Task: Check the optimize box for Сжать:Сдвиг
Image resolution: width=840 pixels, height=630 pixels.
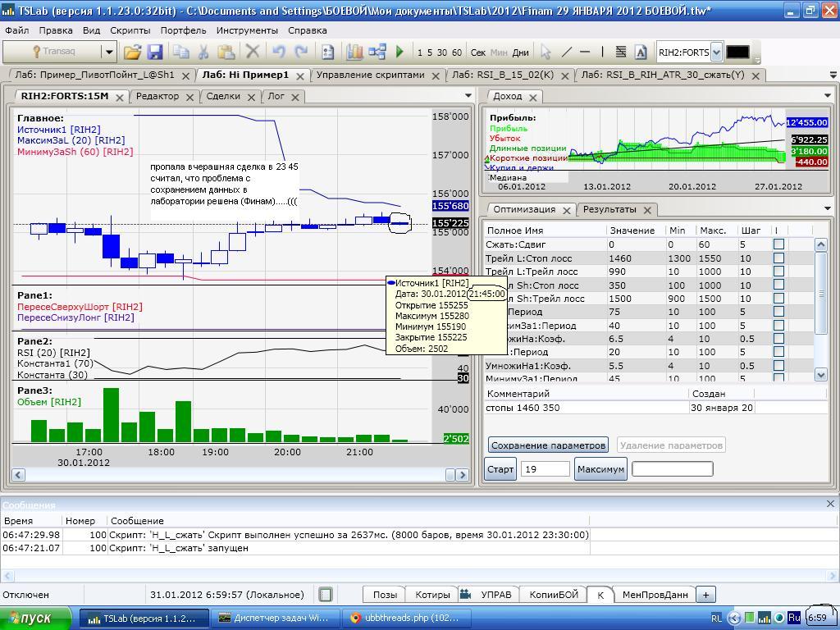Action: 778,244
